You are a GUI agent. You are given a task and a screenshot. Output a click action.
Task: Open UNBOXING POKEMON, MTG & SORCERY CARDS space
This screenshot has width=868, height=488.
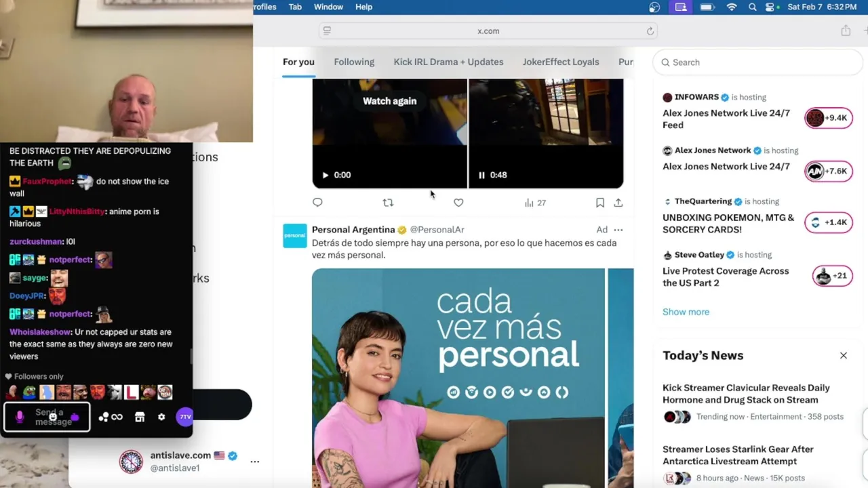tap(728, 224)
